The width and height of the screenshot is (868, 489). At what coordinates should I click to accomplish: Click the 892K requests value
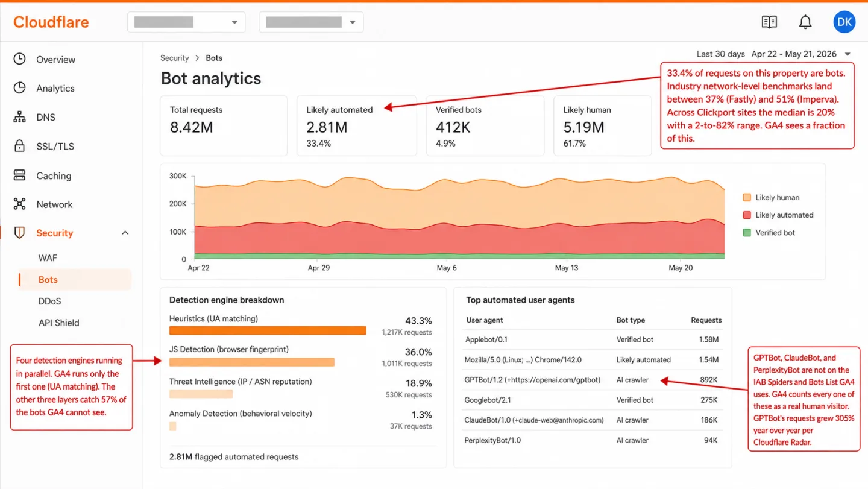(x=708, y=380)
